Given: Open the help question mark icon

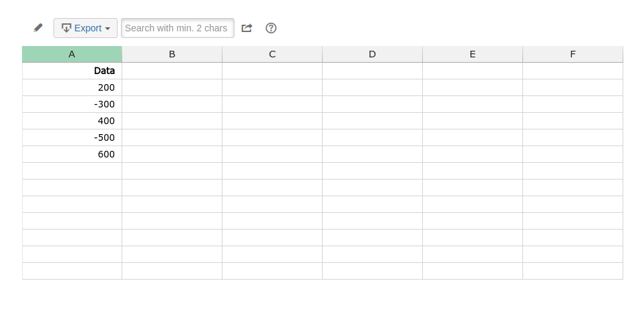Looking at the screenshot, I should 271,28.
